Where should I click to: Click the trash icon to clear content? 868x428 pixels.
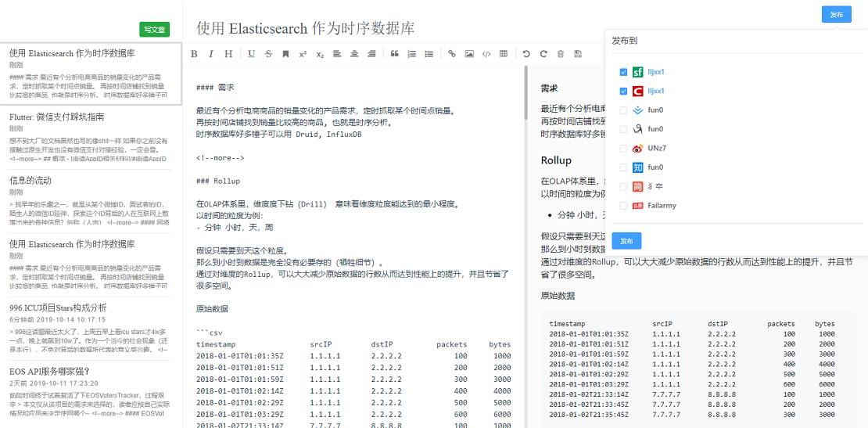point(561,54)
